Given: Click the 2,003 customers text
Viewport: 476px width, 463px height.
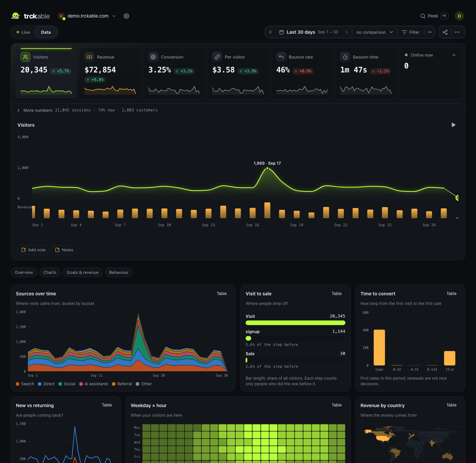Looking at the screenshot, I should [140, 110].
